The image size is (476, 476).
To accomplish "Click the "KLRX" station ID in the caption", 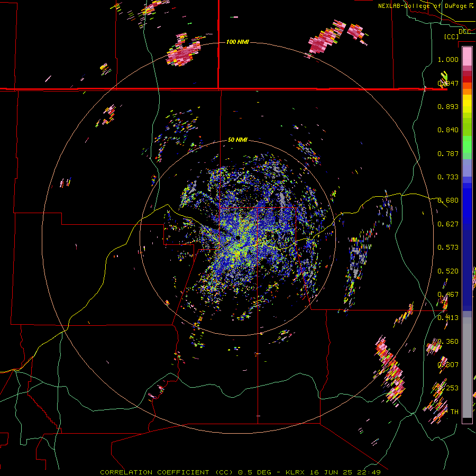I will point(295,472).
